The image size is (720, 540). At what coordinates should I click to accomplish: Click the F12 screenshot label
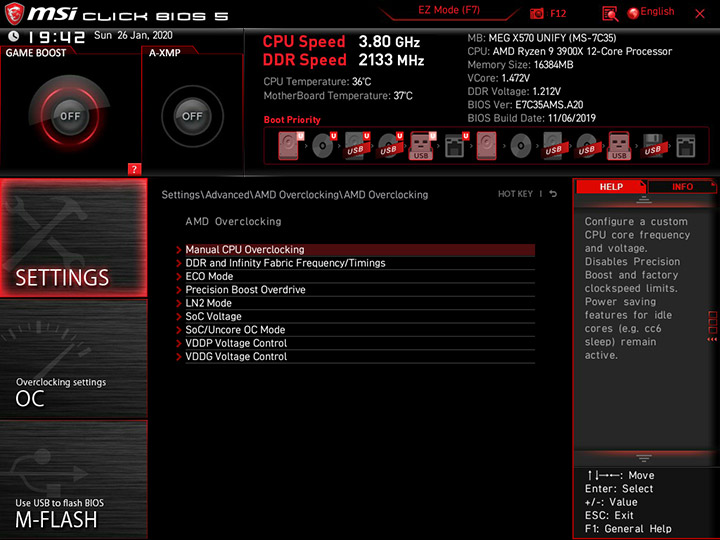(x=558, y=13)
